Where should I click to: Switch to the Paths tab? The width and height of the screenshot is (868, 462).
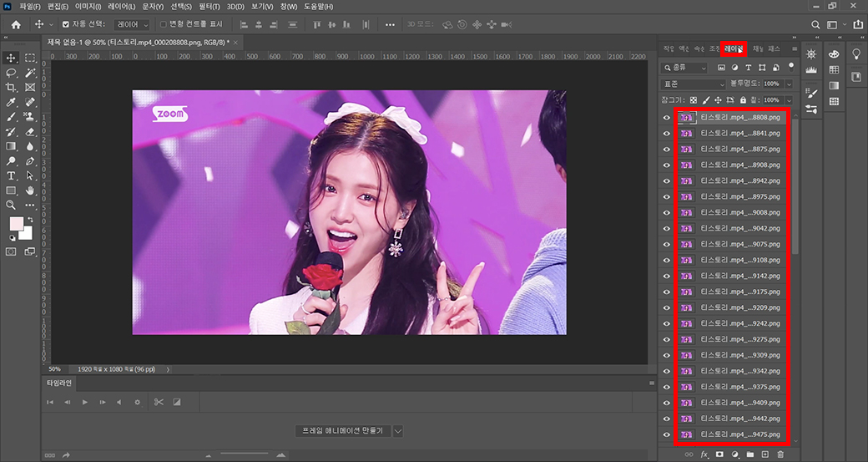pyautogui.click(x=774, y=48)
